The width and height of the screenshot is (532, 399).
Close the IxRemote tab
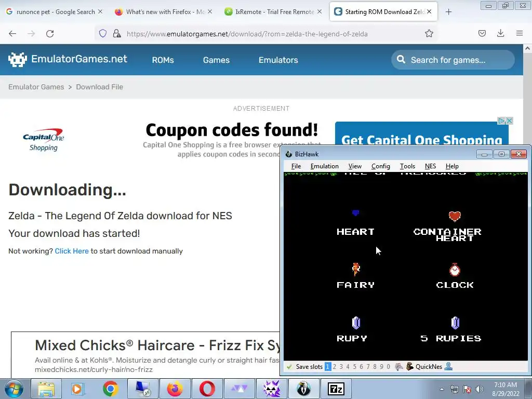(x=320, y=11)
